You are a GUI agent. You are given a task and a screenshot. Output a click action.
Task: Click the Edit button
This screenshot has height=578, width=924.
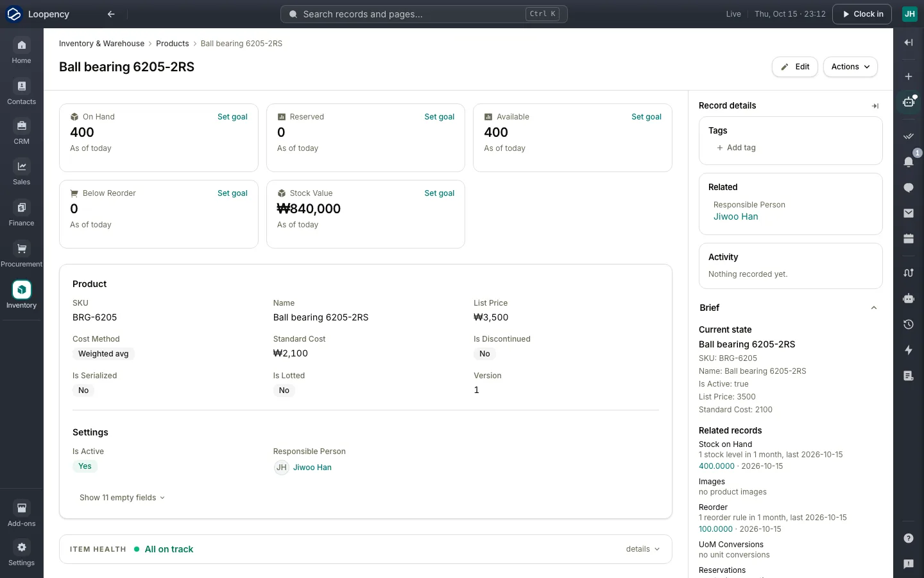click(795, 67)
